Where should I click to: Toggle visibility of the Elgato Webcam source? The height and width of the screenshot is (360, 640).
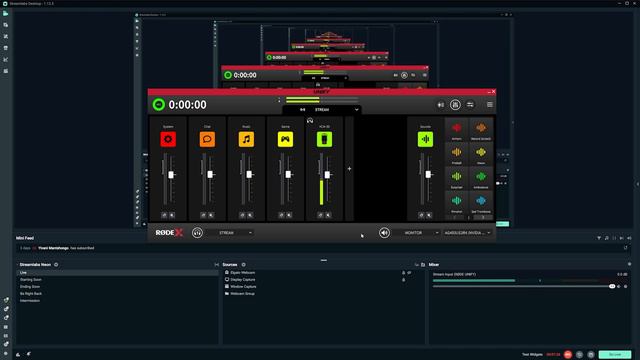pos(409,273)
